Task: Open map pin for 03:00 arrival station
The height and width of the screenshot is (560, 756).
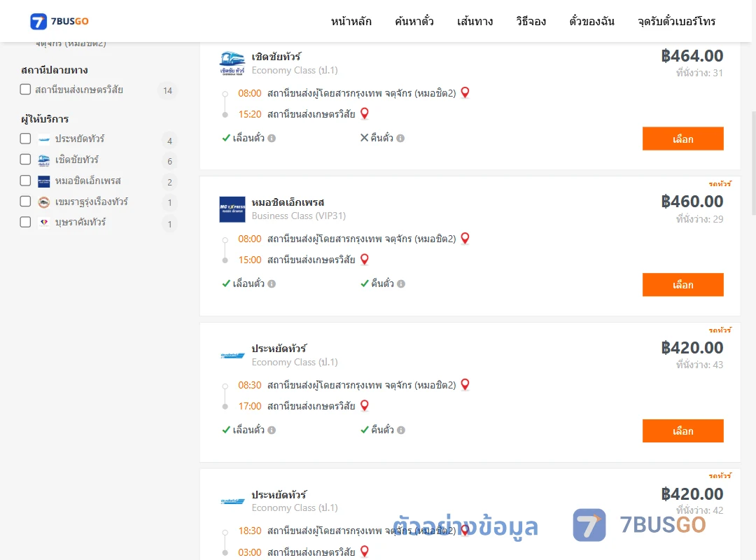Action: (365, 551)
